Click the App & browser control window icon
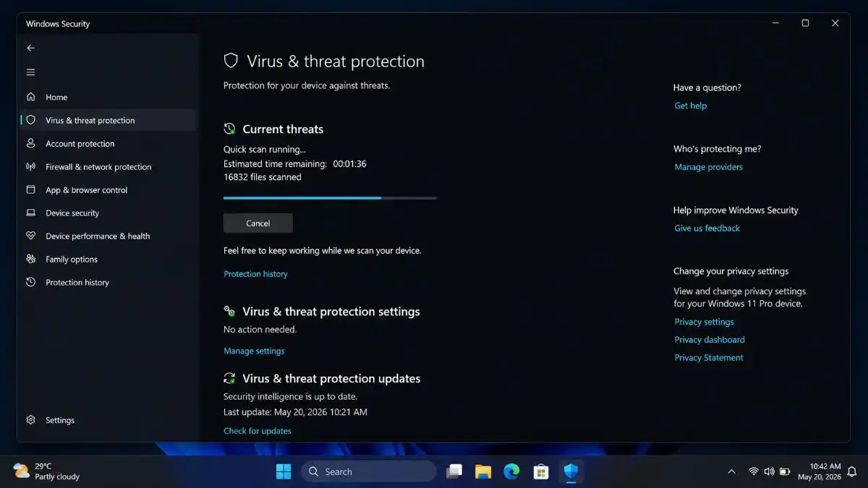Screen dimensions: 868x488 (30, 189)
